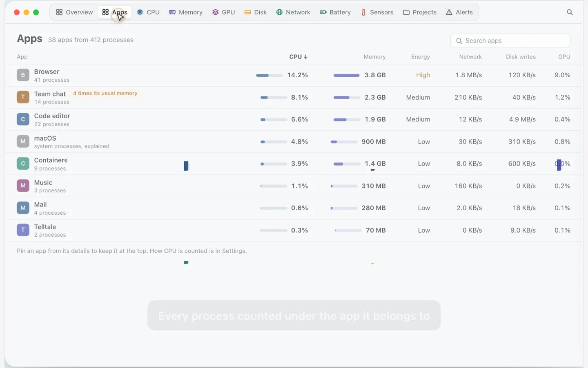Sort by the Disk writes column header
Image resolution: width=588 pixels, height=368 pixels.
point(521,57)
